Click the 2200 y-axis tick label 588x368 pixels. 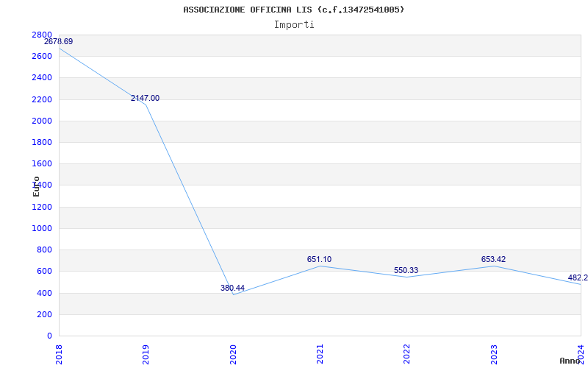pos(42,99)
